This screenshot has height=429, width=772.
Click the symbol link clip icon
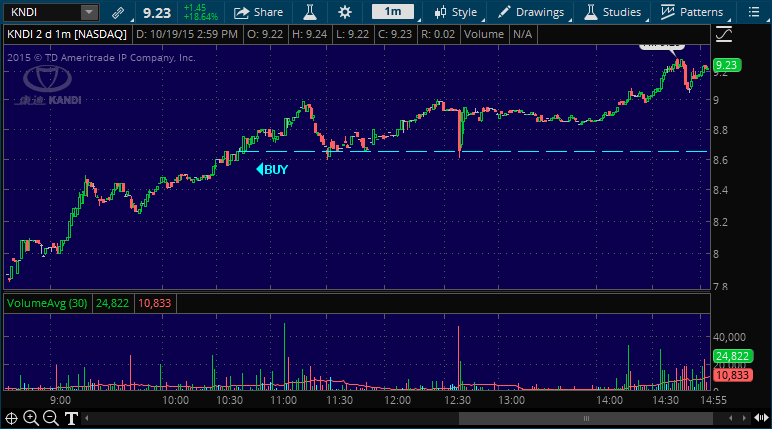pos(118,12)
